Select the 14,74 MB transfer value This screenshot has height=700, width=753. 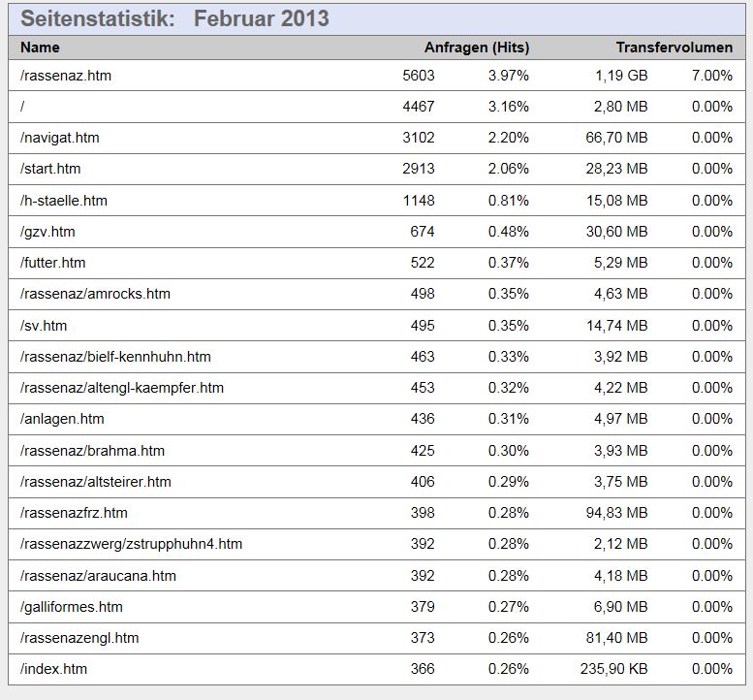point(616,326)
